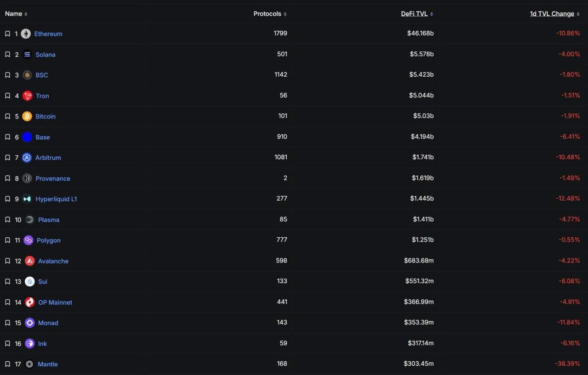Click the Polygon chain logo icon
This screenshot has height=375, width=588.
(28, 241)
